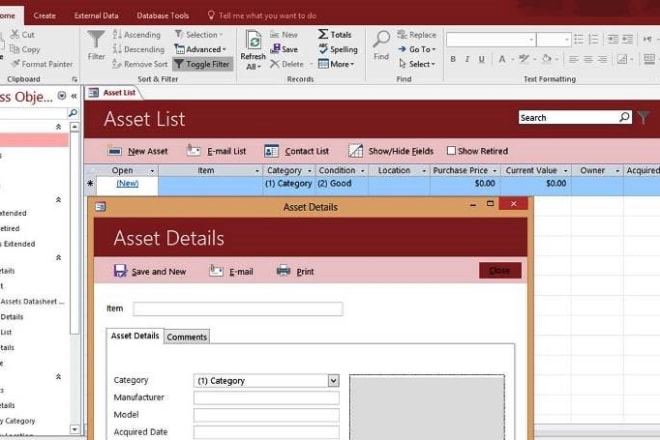Run Spelling check
The image size is (660, 440).
[338, 49]
